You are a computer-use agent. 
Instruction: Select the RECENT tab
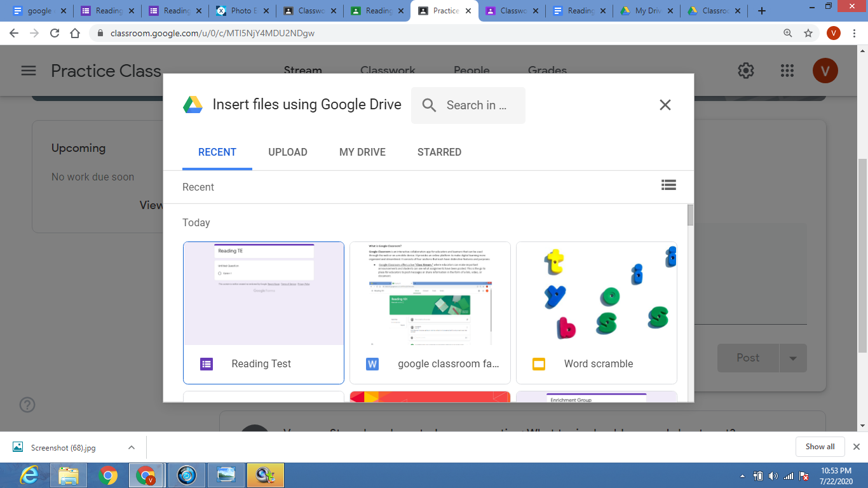tap(217, 152)
